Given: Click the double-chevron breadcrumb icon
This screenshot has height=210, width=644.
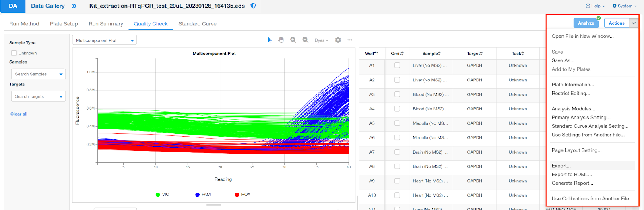Looking at the screenshot, I should click(x=74, y=6).
